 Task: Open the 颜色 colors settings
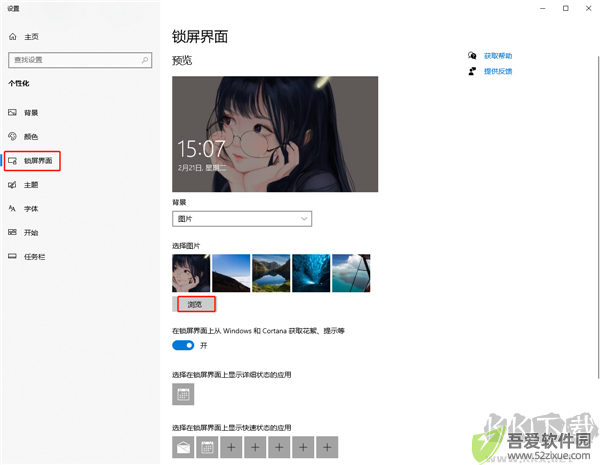pos(23,137)
